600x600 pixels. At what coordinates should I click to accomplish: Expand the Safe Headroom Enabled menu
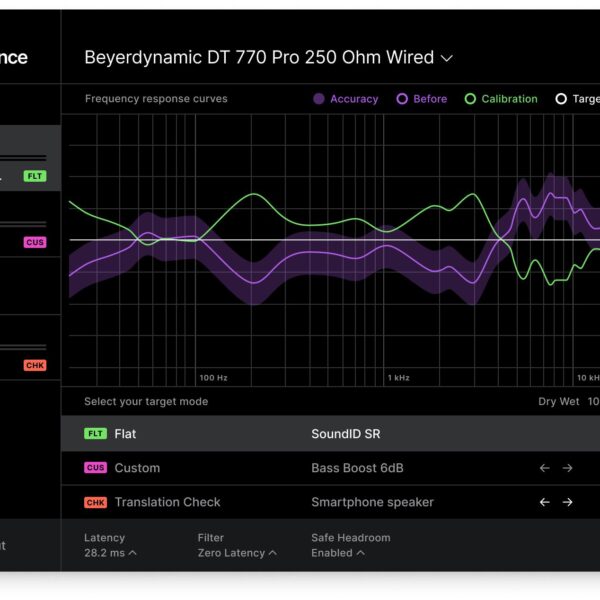coord(337,553)
